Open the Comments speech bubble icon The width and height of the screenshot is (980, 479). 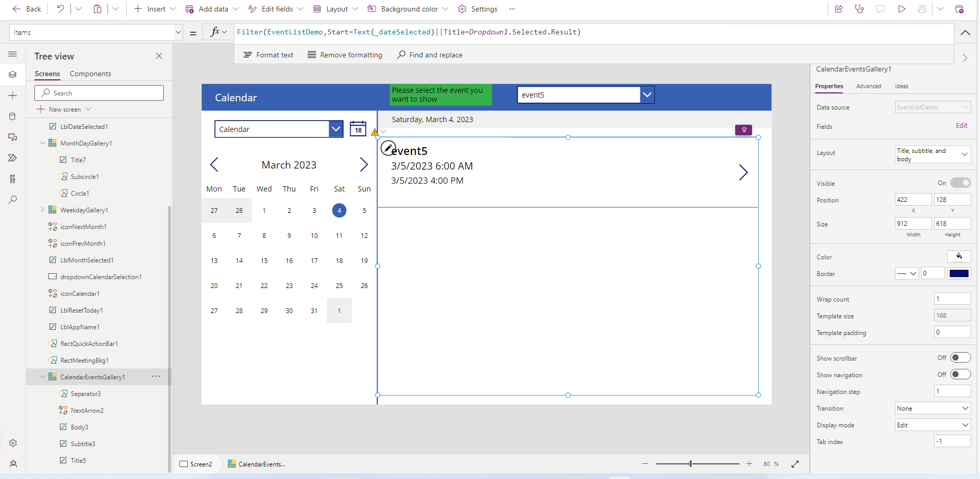point(880,9)
